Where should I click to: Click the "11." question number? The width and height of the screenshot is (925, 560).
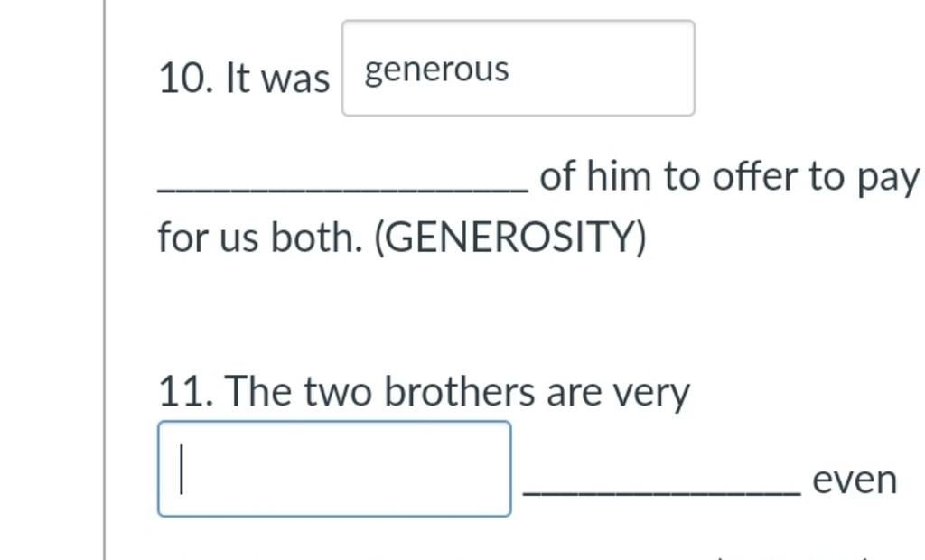185,392
